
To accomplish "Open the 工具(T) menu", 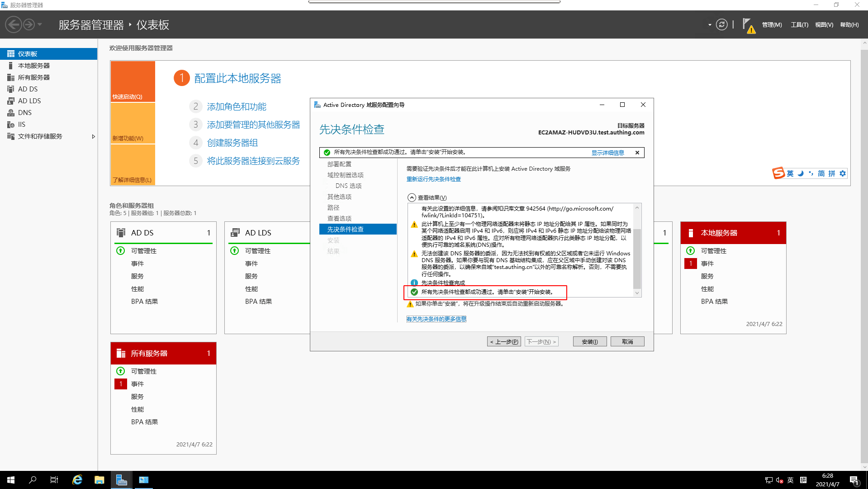I will 799,25.
